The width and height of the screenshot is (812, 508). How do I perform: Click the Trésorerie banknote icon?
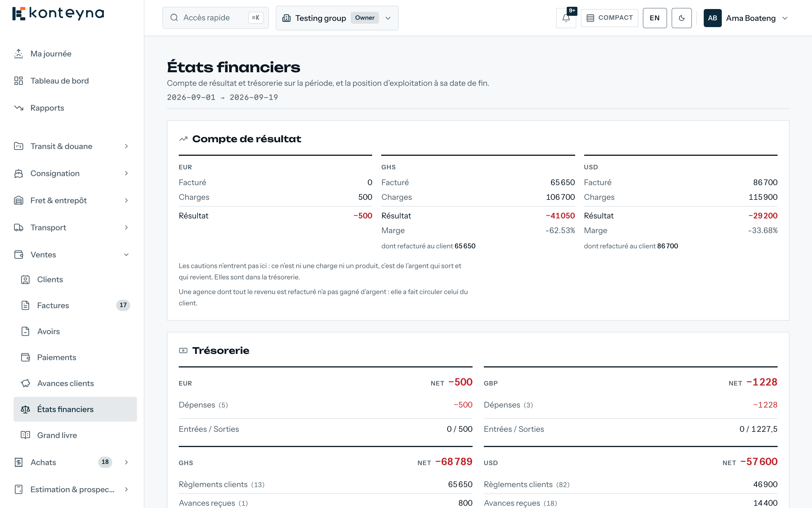pos(183,351)
